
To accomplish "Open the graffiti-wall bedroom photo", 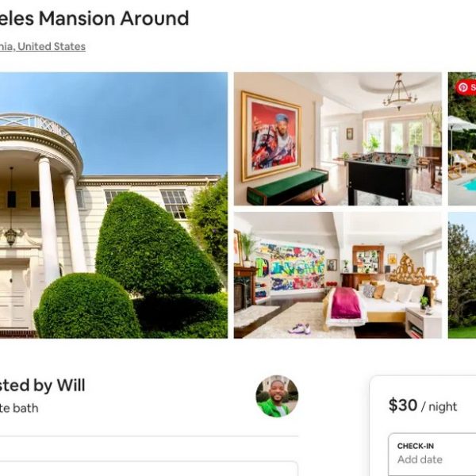I will tap(338, 275).
